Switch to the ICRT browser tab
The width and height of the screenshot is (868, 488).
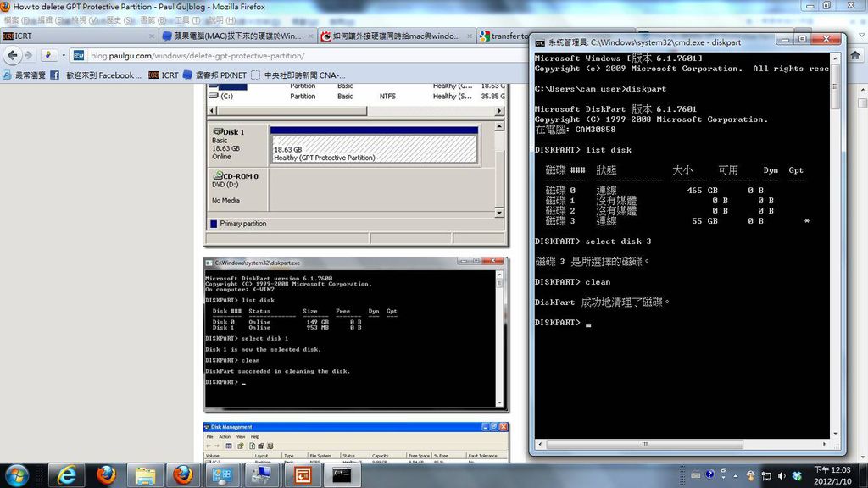pyautogui.click(x=77, y=36)
